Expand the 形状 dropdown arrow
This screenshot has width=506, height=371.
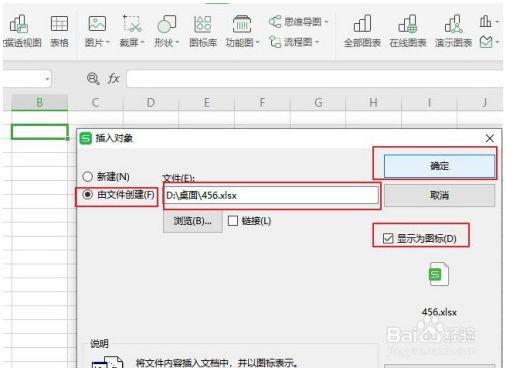(x=177, y=43)
